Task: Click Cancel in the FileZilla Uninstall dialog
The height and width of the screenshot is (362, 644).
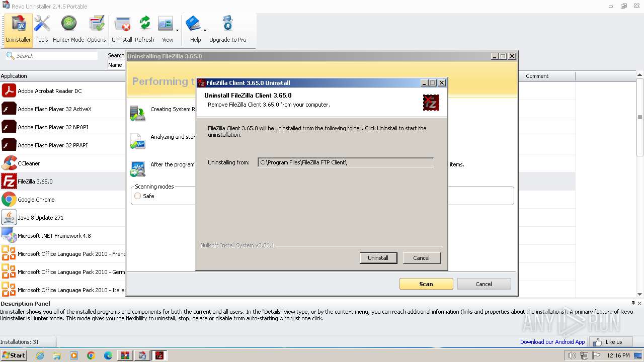Action: (421, 258)
